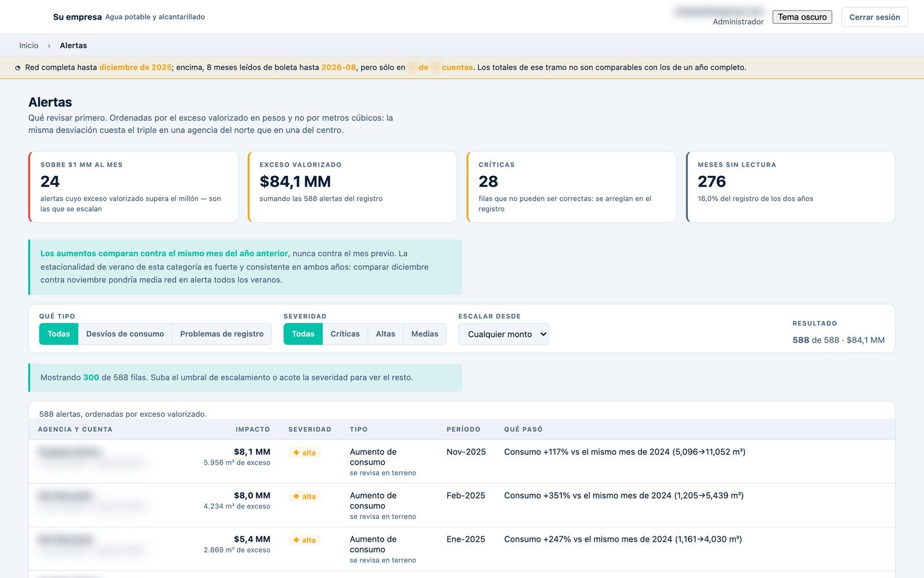
Task: Click the Severidad column header
Action: 310,429
